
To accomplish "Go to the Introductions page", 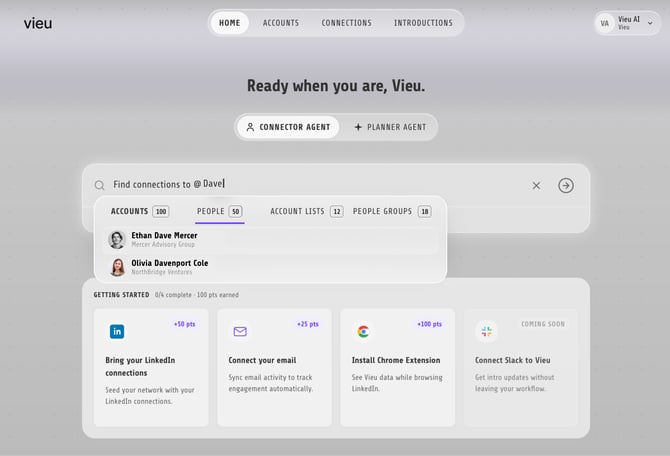I will 423,23.
